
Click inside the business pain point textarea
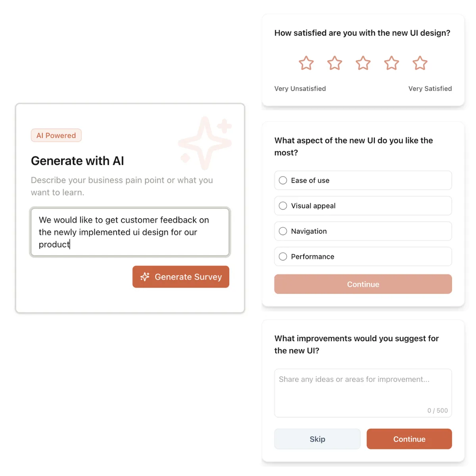130,232
